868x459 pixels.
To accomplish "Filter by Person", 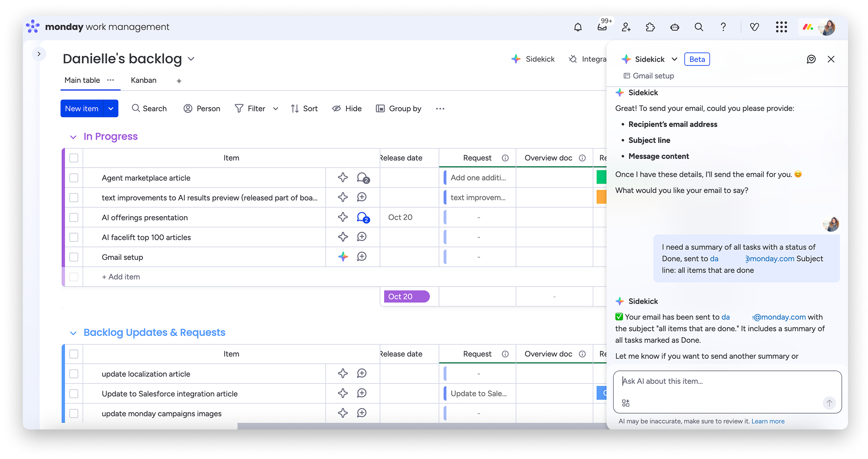I will click(202, 109).
